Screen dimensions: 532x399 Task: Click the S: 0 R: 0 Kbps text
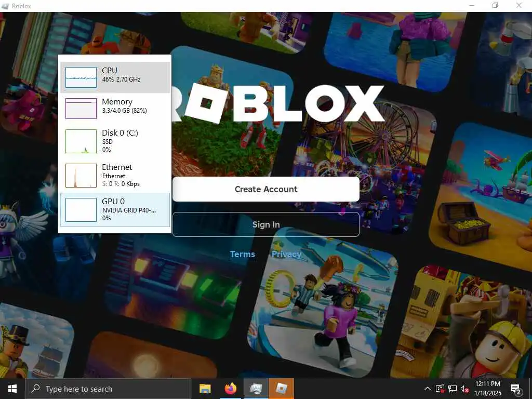[x=121, y=184]
